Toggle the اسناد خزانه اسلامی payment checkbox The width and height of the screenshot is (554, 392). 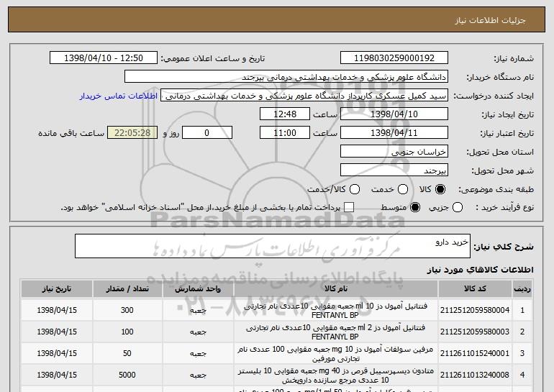(x=349, y=208)
